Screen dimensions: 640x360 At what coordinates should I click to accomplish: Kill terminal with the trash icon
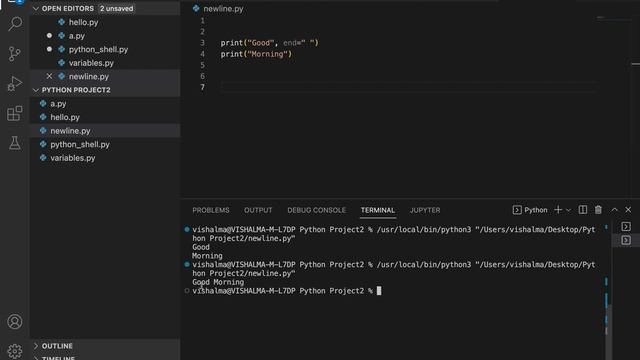coord(598,210)
